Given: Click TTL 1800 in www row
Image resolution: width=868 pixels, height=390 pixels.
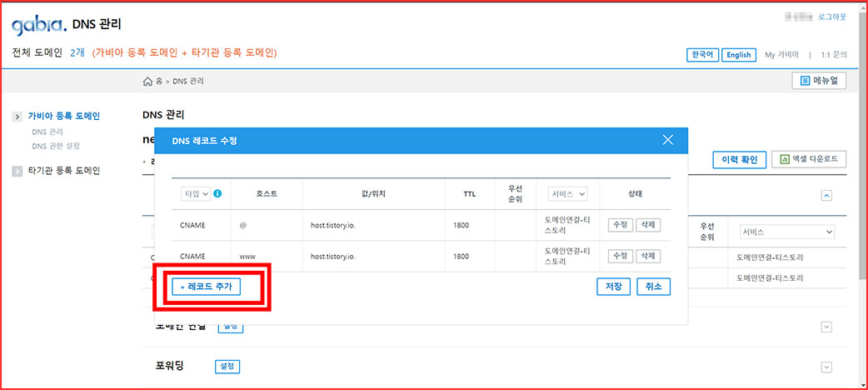Looking at the screenshot, I should click(x=461, y=256).
